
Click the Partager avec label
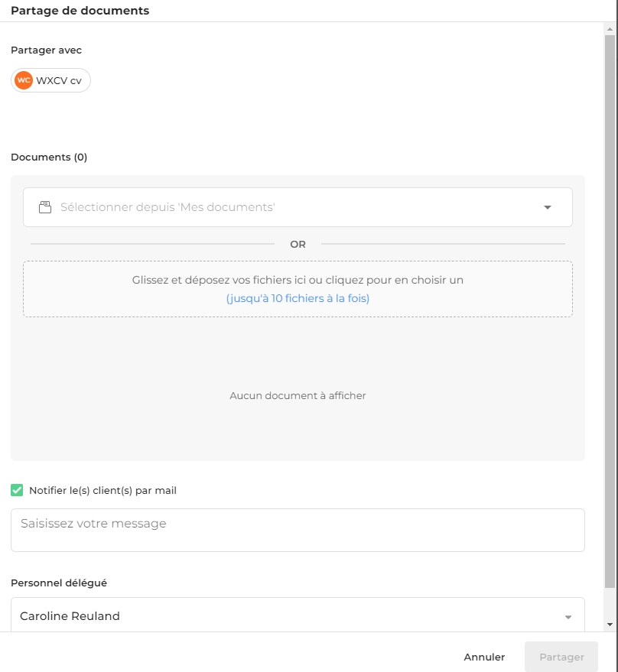[x=47, y=50]
